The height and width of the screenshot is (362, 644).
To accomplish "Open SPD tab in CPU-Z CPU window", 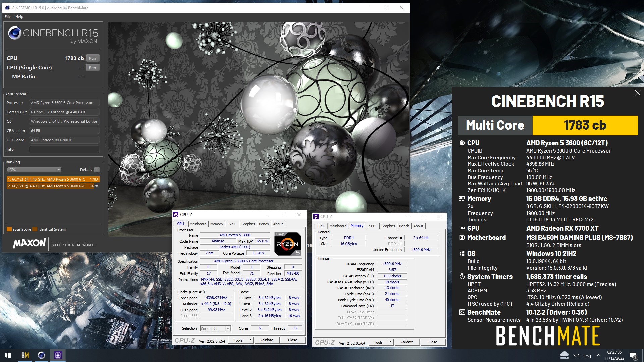I will pos(232,224).
